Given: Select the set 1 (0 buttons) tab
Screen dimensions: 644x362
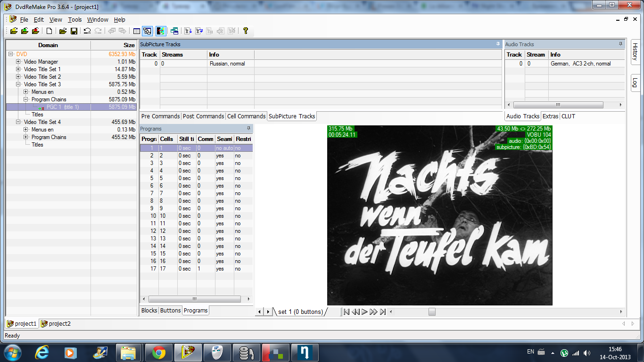Looking at the screenshot, I should (x=300, y=312).
